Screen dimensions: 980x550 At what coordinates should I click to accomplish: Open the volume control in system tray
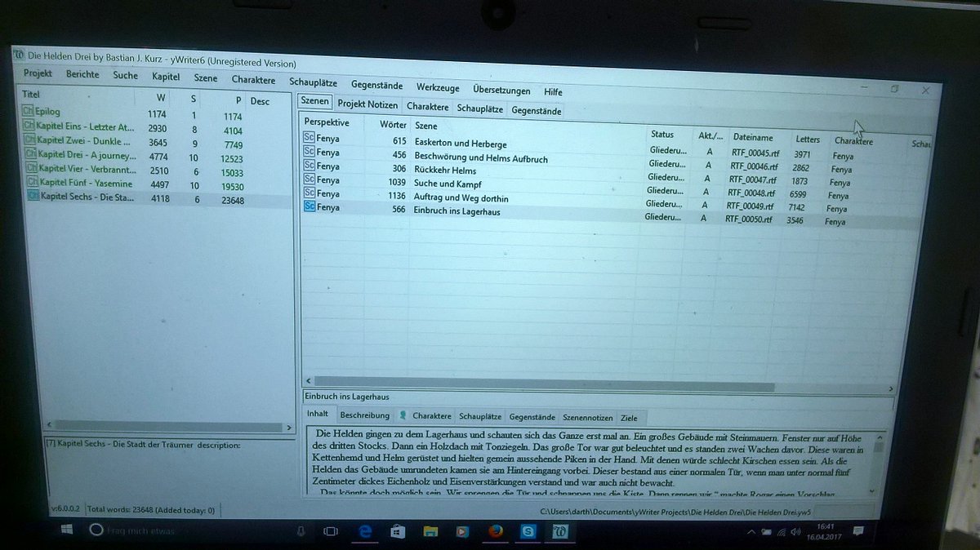point(794,531)
